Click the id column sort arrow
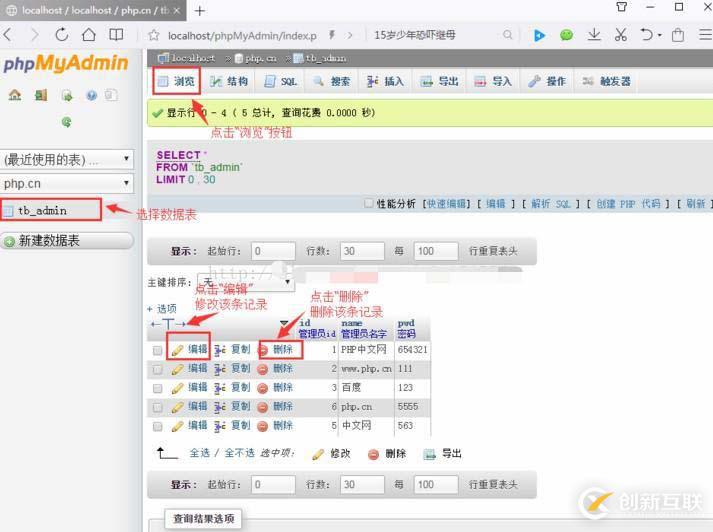The image size is (713, 532). [284, 322]
